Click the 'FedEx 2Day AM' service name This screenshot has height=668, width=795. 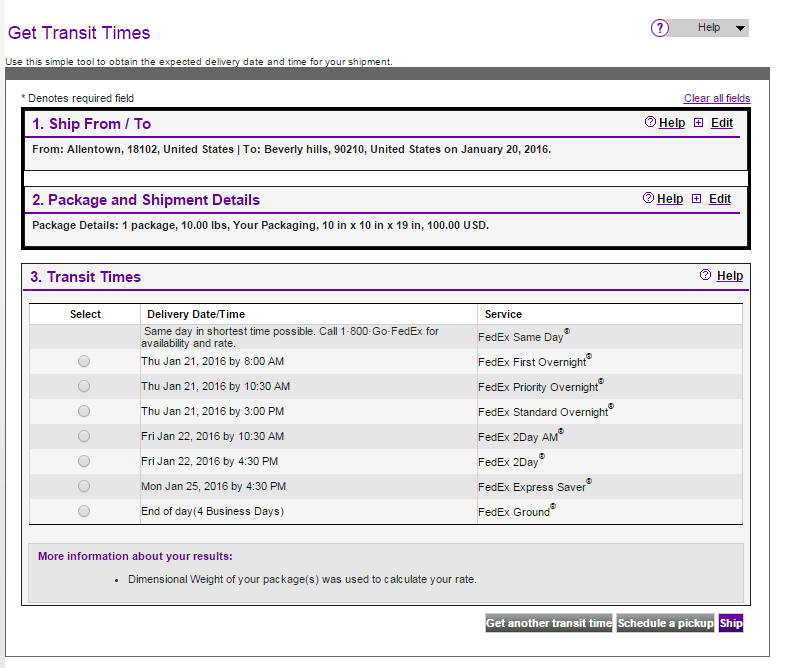click(x=521, y=436)
